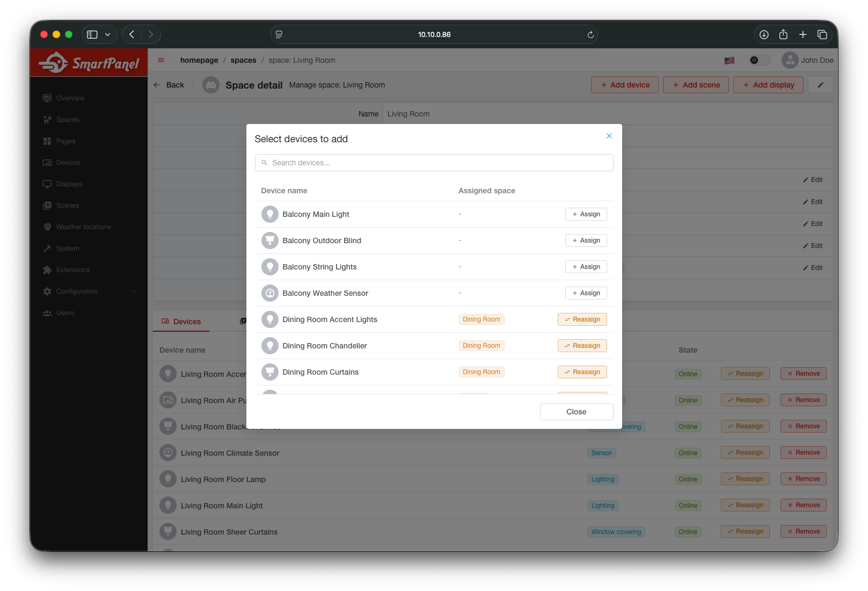Click the Balcony Weather Sensor gauge icon
Screen dimensions: 868x591
(x=269, y=293)
